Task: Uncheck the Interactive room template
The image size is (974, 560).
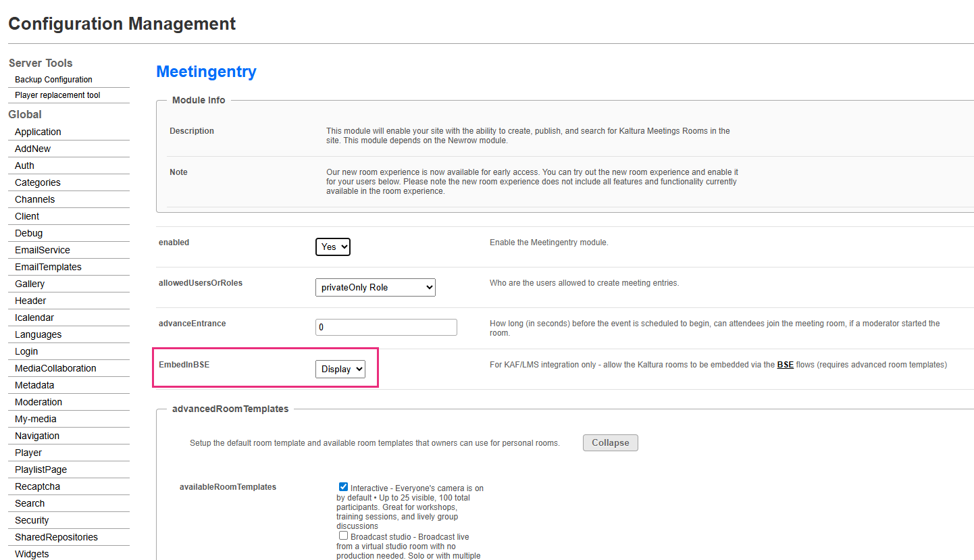Action: pyautogui.click(x=344, y=487)
